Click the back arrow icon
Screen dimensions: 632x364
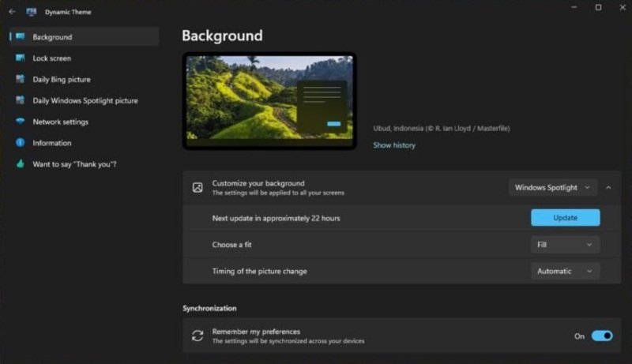point(12,12)
